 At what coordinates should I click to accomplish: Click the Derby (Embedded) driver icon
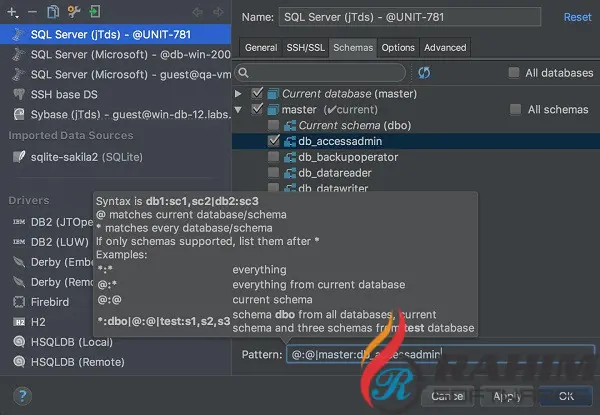click(19, 262)
